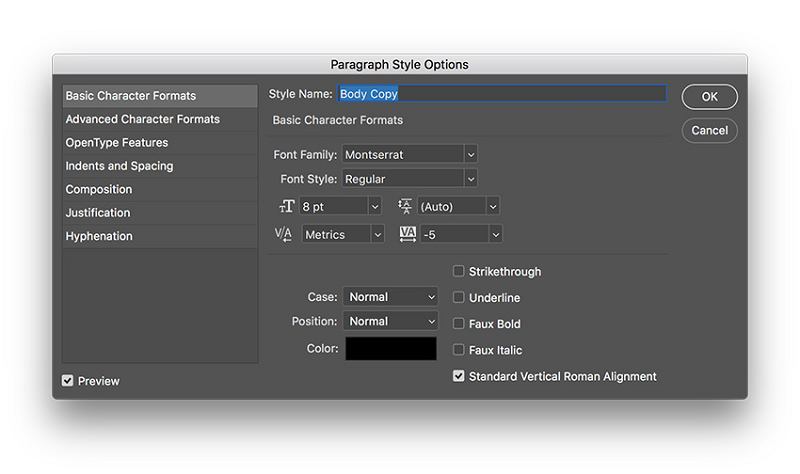Viewport: 800px width, 474px height.
Task: Select the Indents and Spacing section
Action: pos(119,166)
